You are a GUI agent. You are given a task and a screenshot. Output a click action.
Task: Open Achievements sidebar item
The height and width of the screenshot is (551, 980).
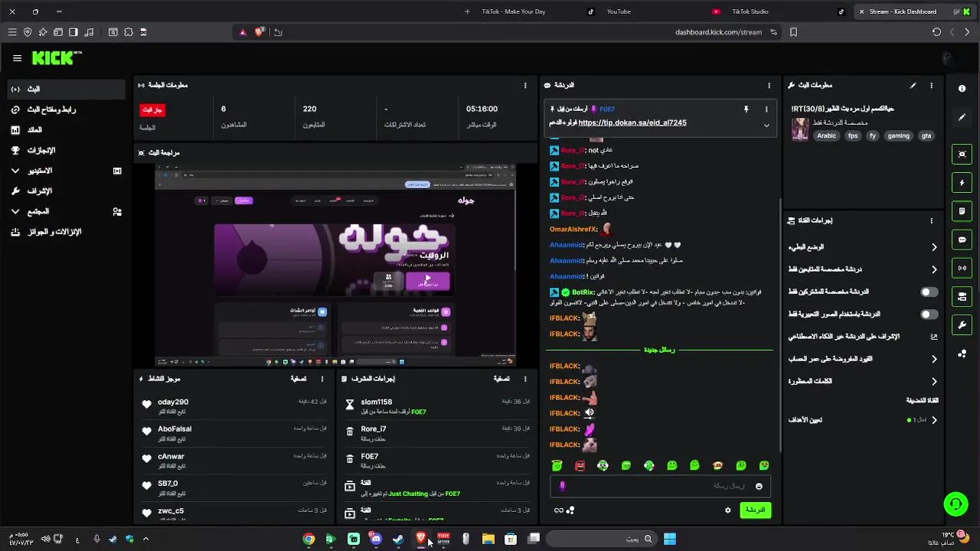pos(66,151)
